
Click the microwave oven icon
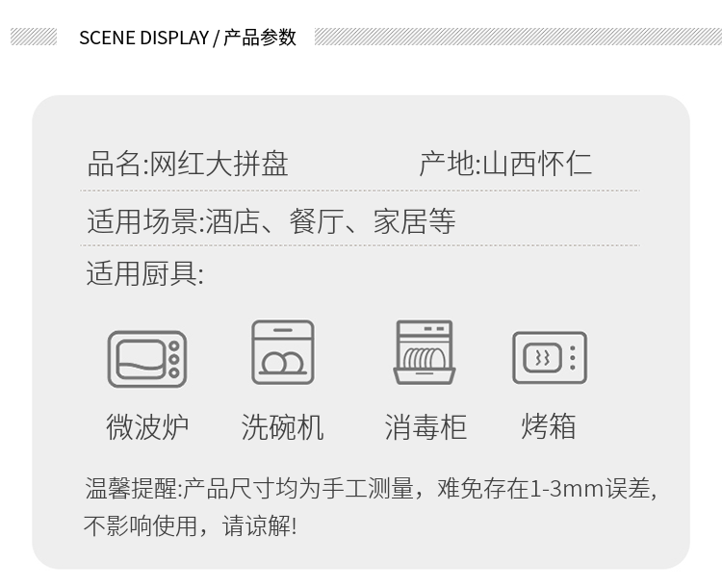147,359
